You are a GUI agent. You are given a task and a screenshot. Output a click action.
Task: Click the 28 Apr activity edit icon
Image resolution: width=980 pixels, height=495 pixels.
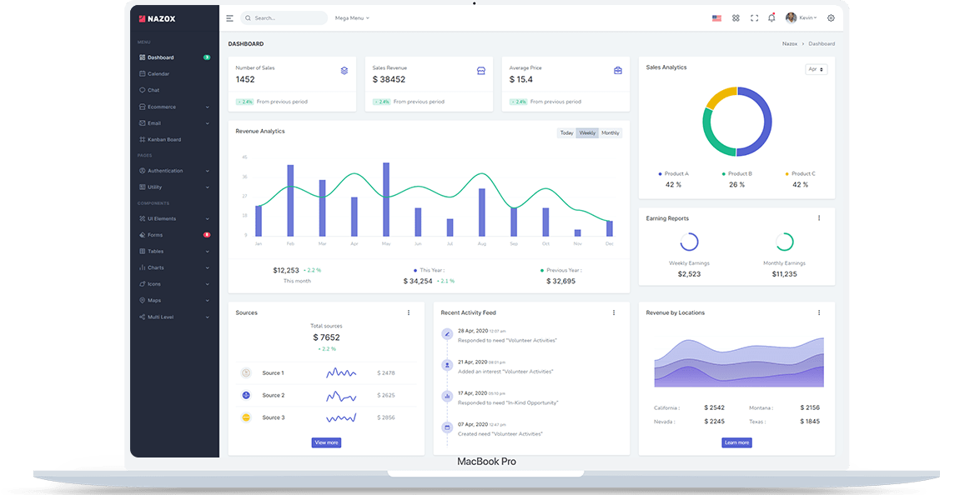pyautogui.click(x=447, y=334)
